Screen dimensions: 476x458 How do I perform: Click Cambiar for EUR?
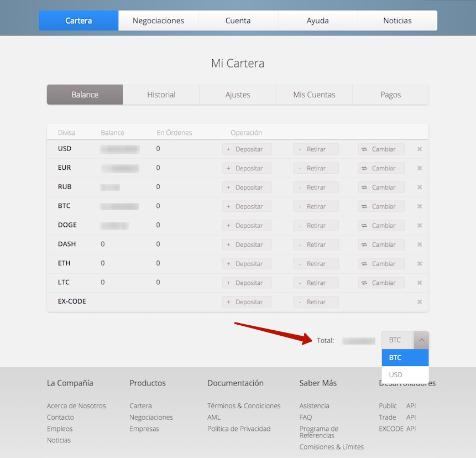click(381, 168)
